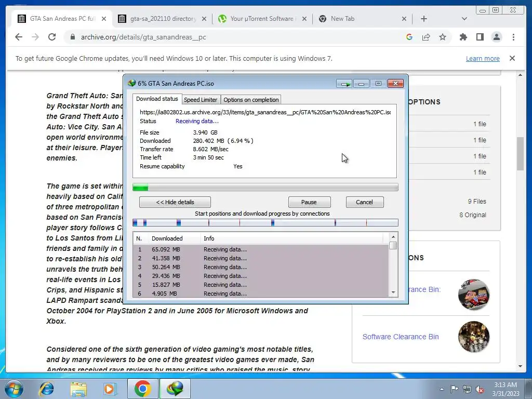Click the N. column header
Image resolution: width=532 pixels, height=399 pixels.
click(141, 238)
